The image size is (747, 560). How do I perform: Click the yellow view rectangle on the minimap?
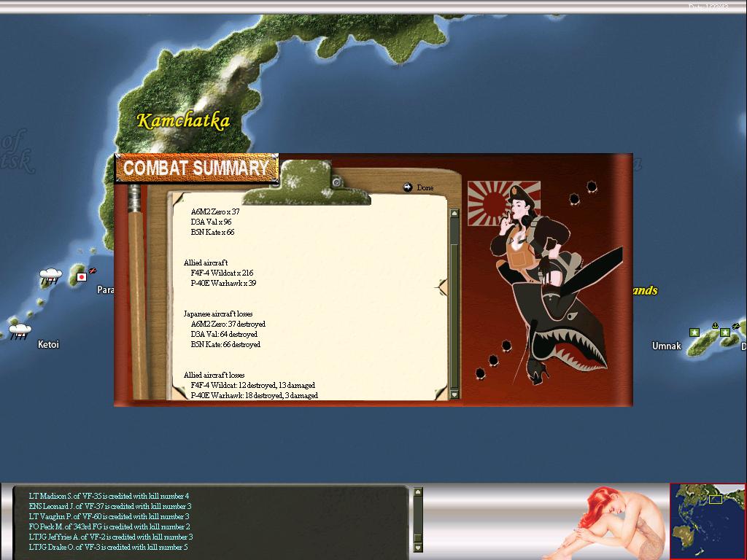[x=716, y=499]
